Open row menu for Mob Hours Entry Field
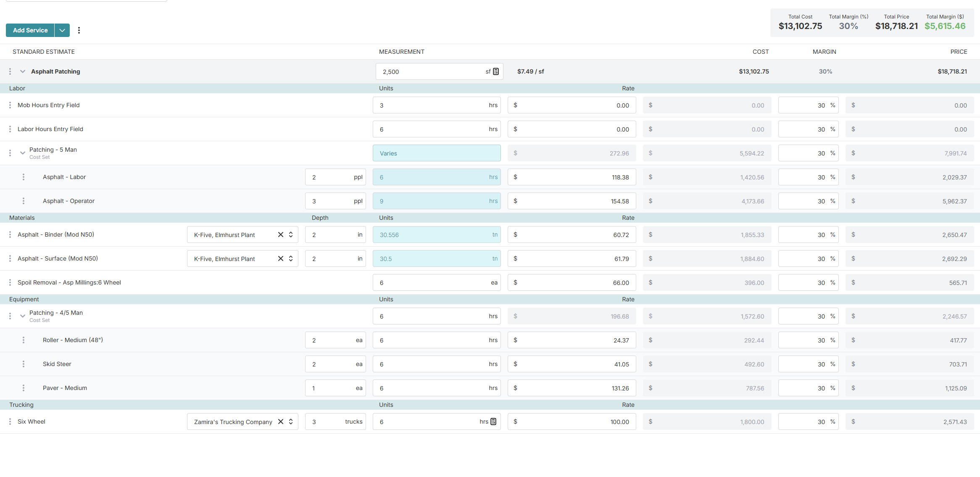Screen dimensions: 980x477 click(x=10, y=105)
